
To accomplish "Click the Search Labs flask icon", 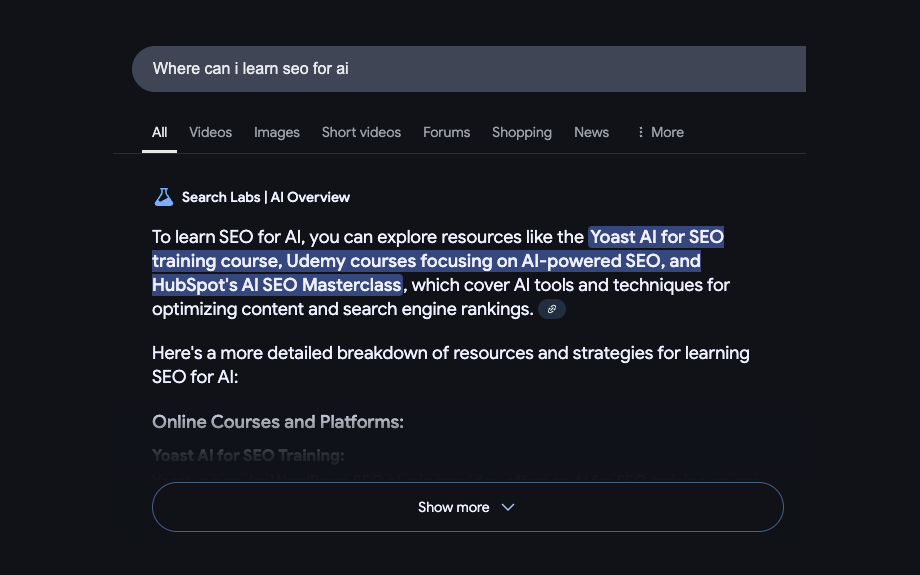I will [164, 197].
